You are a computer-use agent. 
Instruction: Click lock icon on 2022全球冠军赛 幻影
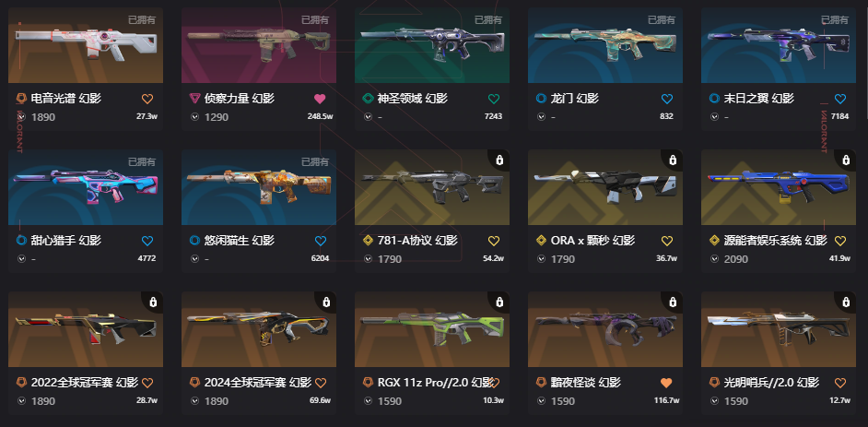[x=153, y=302]
